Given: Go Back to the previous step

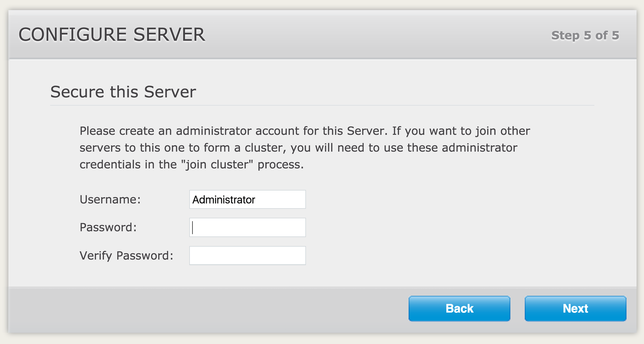Looking at the screenshot, I should click(459, 308).
